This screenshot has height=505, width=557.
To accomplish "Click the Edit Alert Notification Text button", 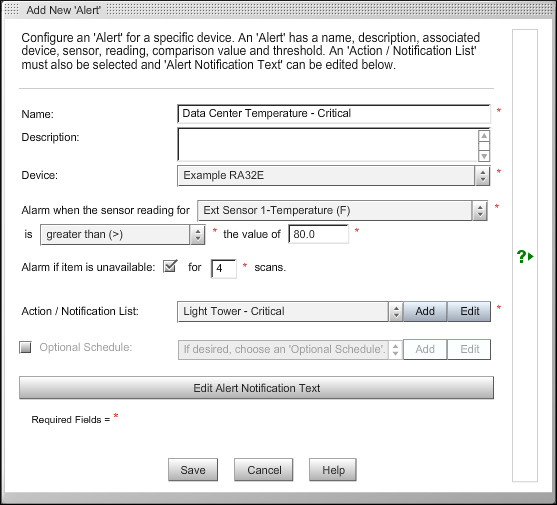I will coord(256,388).
